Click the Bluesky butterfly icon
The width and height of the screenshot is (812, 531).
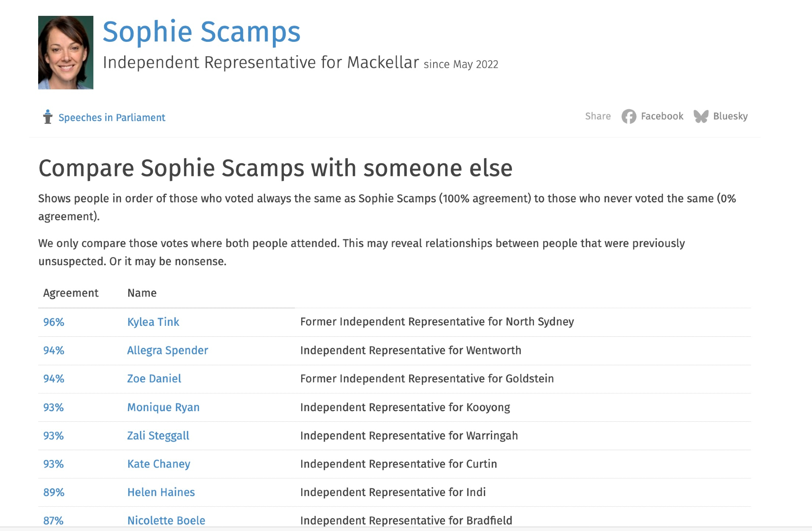(x=701, y=117)
